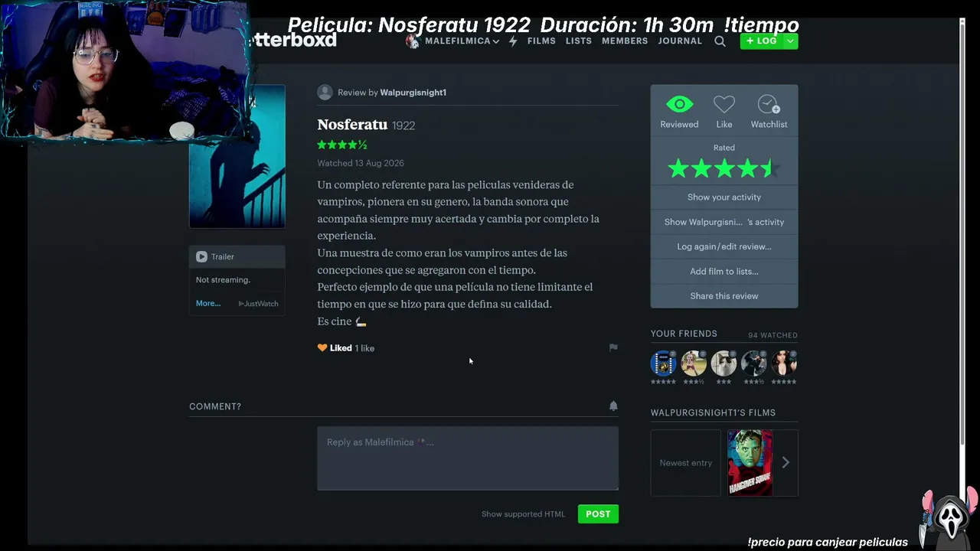
Task: Click the reviewer avatar beside 'Review by'
Action: tap(325, 92)
